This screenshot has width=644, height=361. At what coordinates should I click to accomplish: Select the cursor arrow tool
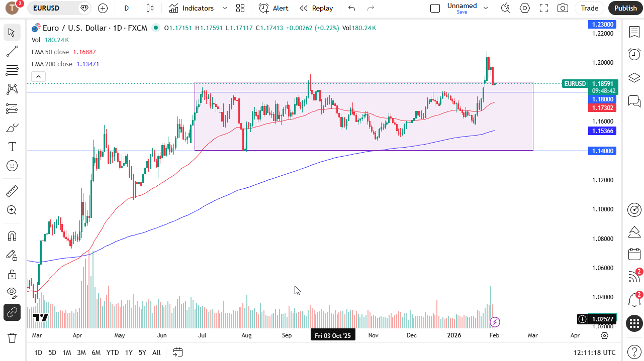12,33
